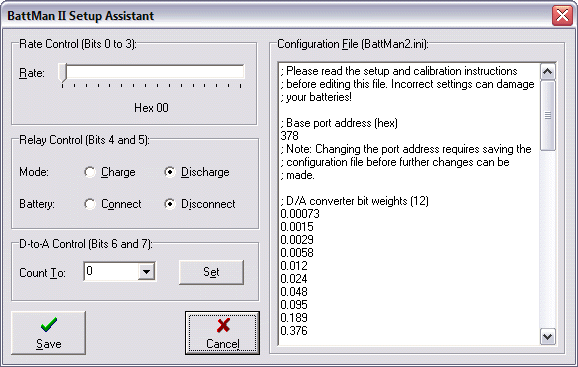The image size is (578, 367).
Task: Click the Rate slider track midpoint
Action: point(152,71)
